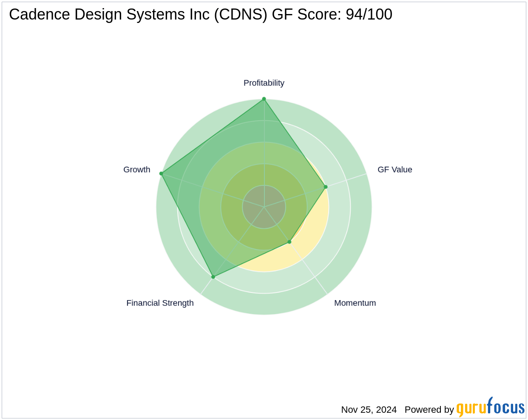Click the Momentum data point marker
Viewport: 528px width, 420px height.
tap(290, 242)
